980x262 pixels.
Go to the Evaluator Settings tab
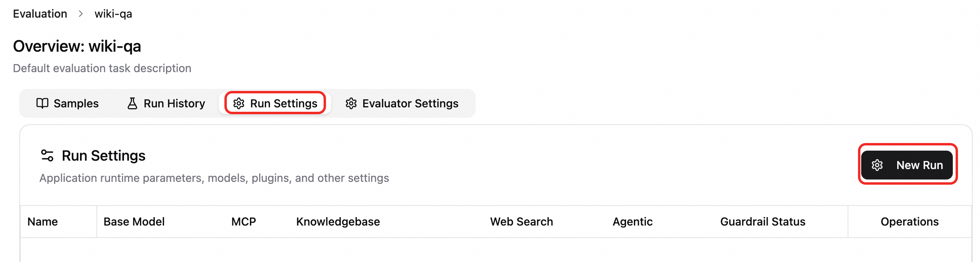point(402,103)
